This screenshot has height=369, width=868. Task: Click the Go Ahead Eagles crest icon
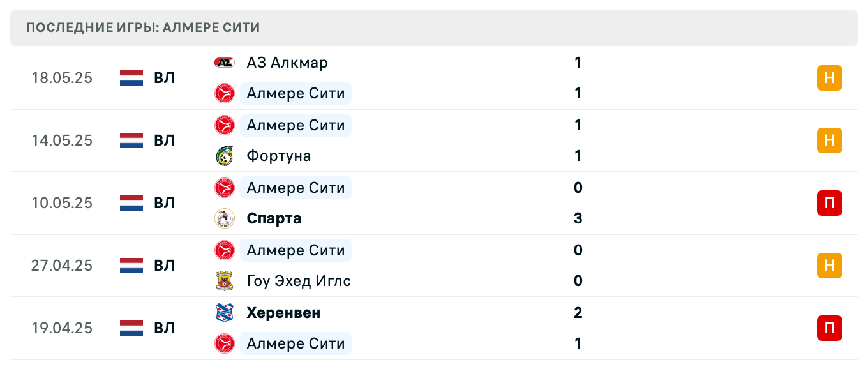point(225,281)
